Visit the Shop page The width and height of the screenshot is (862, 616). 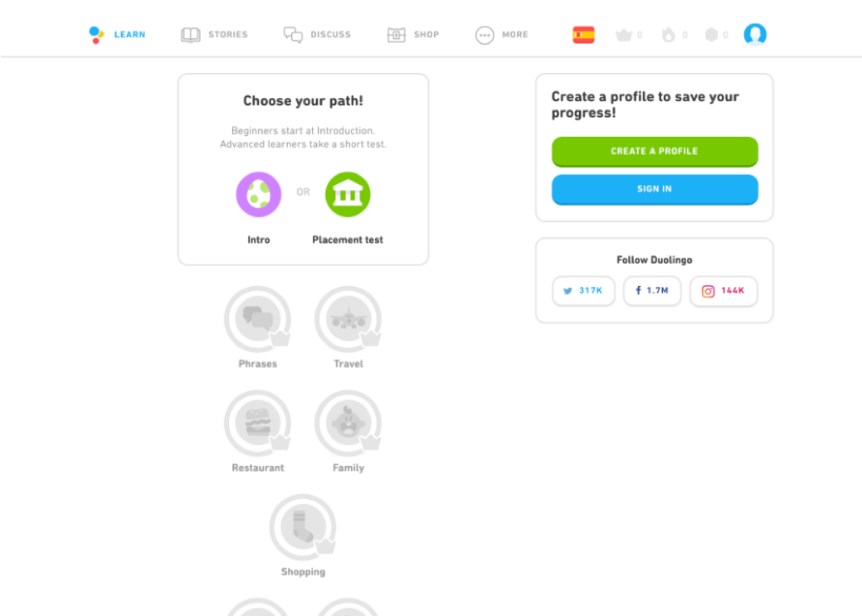(x=413, y=35)
